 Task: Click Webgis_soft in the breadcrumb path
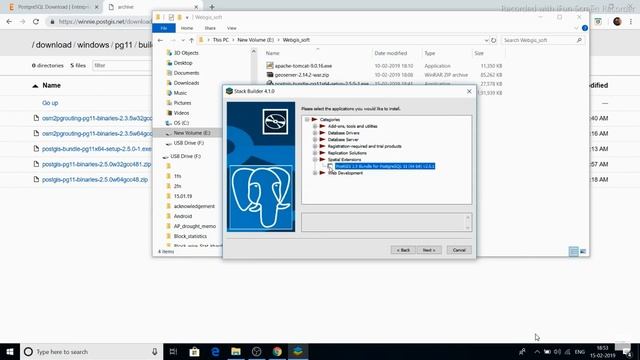tap(296, 40)
